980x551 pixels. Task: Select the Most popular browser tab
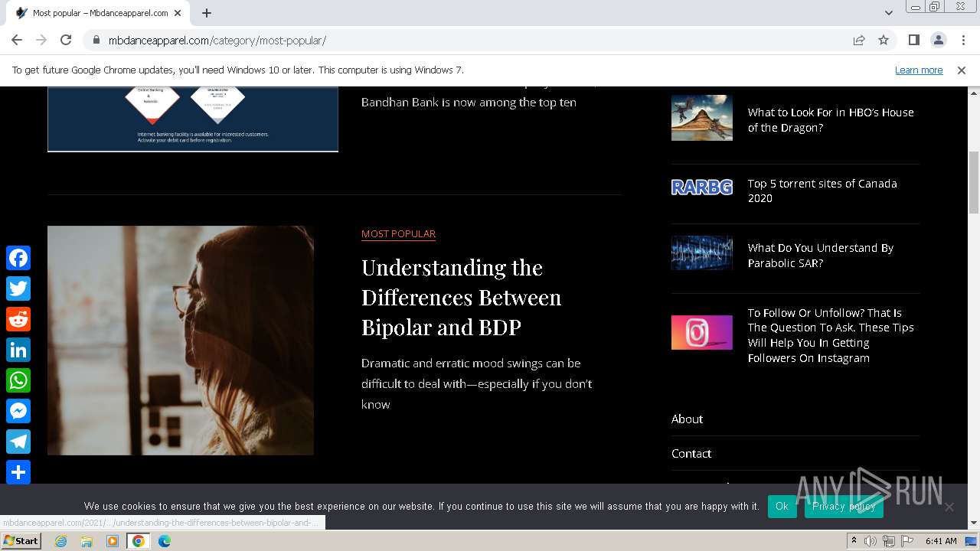(100, 13)
